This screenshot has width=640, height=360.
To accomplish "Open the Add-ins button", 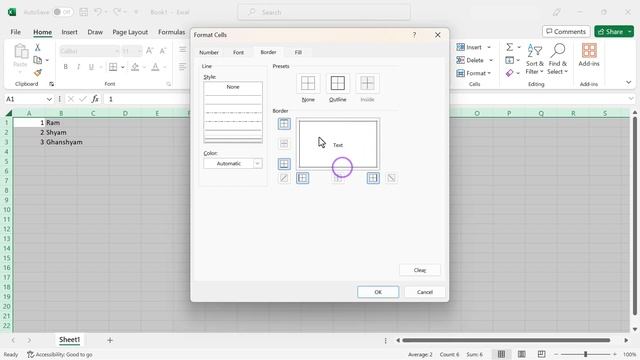I will 589,55.
